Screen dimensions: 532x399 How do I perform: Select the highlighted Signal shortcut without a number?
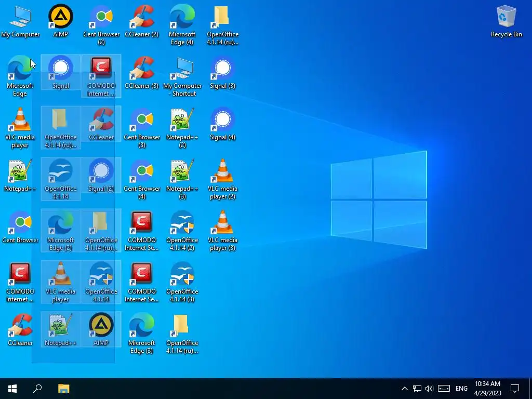[x=60, y=73]
